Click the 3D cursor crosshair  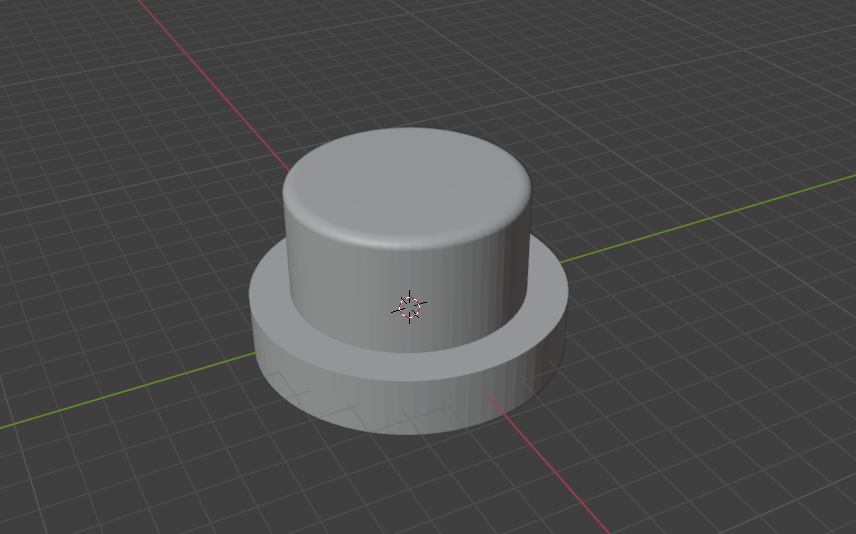pos(409,307)
